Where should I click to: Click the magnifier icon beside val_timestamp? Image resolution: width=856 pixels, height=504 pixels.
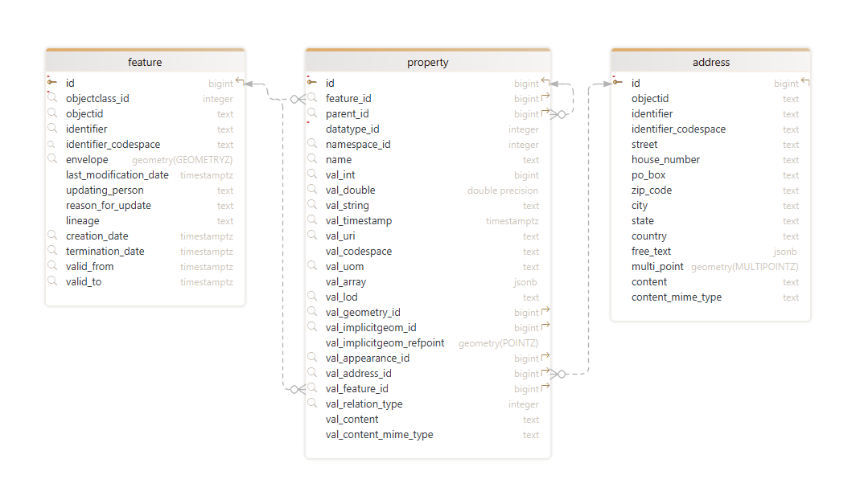[x=312, y=220]
